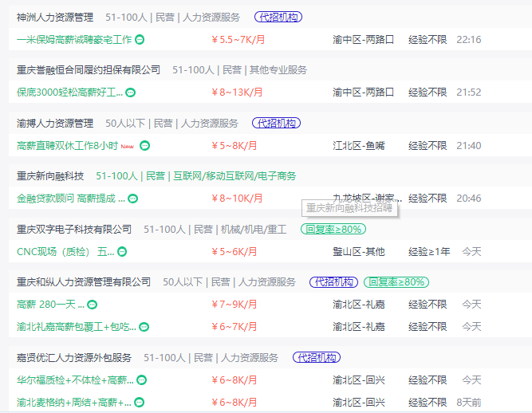
Task: Click company info 51-100人 | 民营 | 机械/机电/重工
Action: (x=215, y=230)
